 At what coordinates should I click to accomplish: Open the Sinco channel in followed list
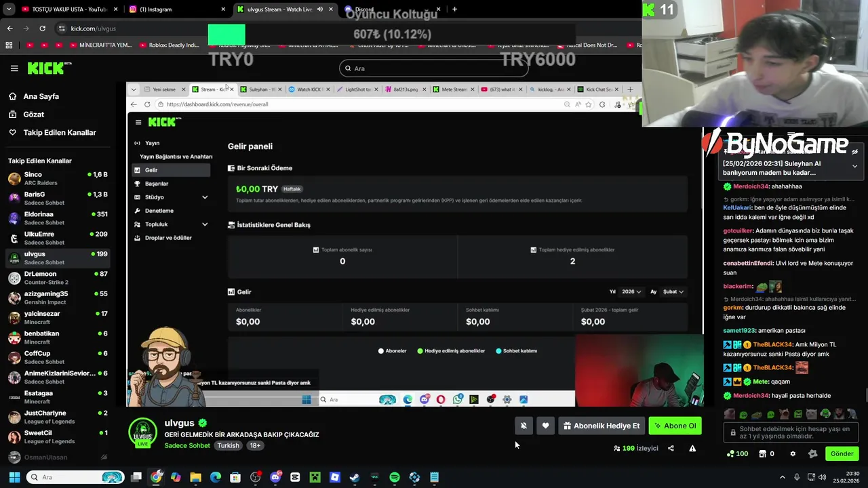coord(58,179)
